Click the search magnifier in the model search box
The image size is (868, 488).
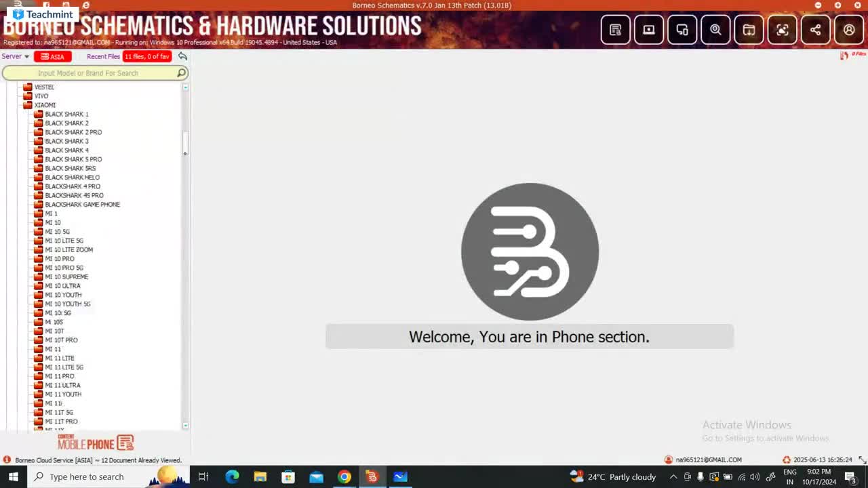[x=181, y=73]
